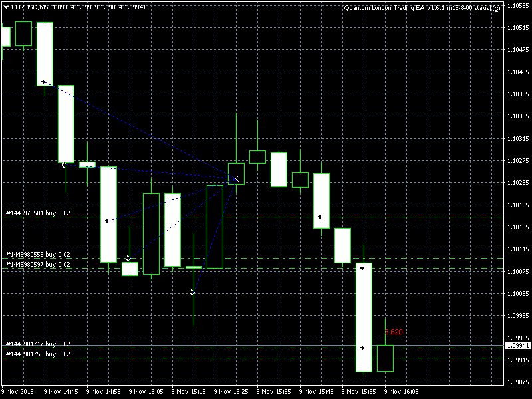Screen dimensions: 532x399
Task: Click the buy arrow on the 15:50 candle
Action: (x=320, y=217)
